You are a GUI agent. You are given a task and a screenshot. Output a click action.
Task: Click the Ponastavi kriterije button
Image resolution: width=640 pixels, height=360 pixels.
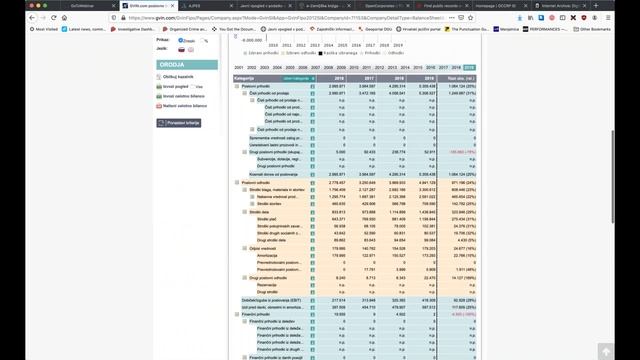tap(179, 123)
